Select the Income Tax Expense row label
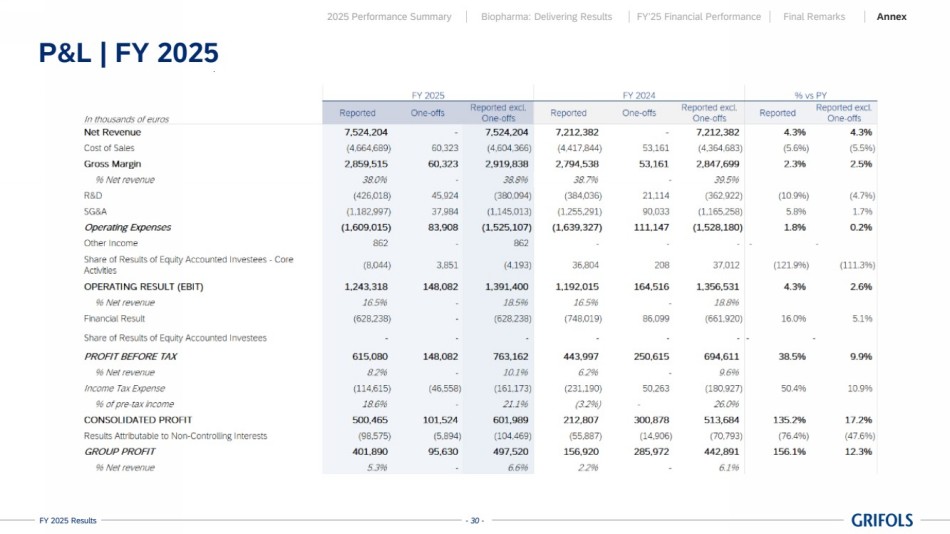This screenshot has height=534, width=950. [124, 388]
